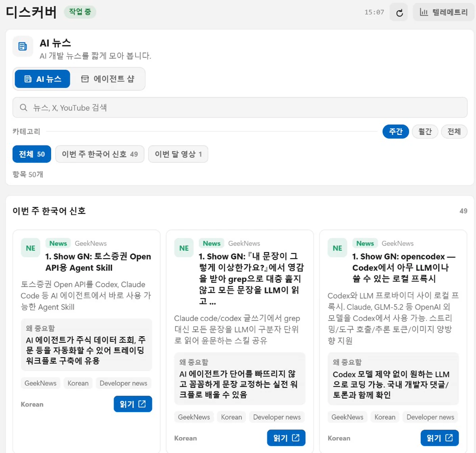Open 읽기 for 토스증권 Open API card
The width and height of the screenshot is (476, 453).
tap(133, 404)
